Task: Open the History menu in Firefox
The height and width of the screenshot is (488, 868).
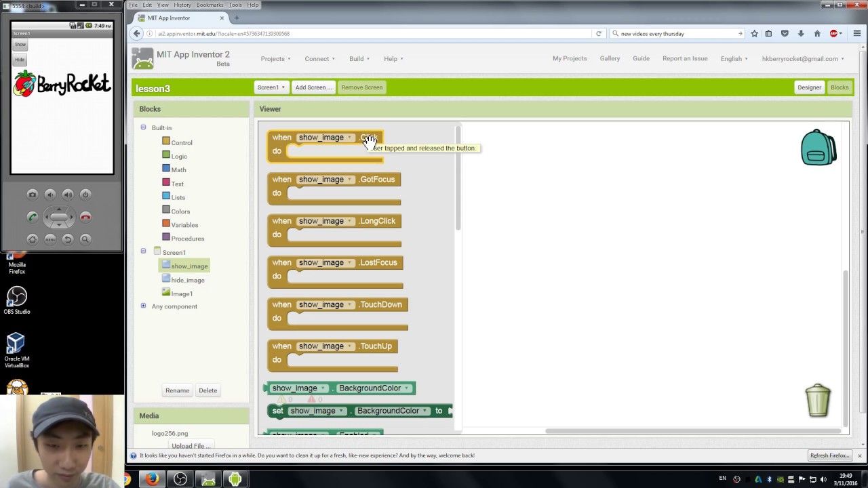Action: coord(182,5)
